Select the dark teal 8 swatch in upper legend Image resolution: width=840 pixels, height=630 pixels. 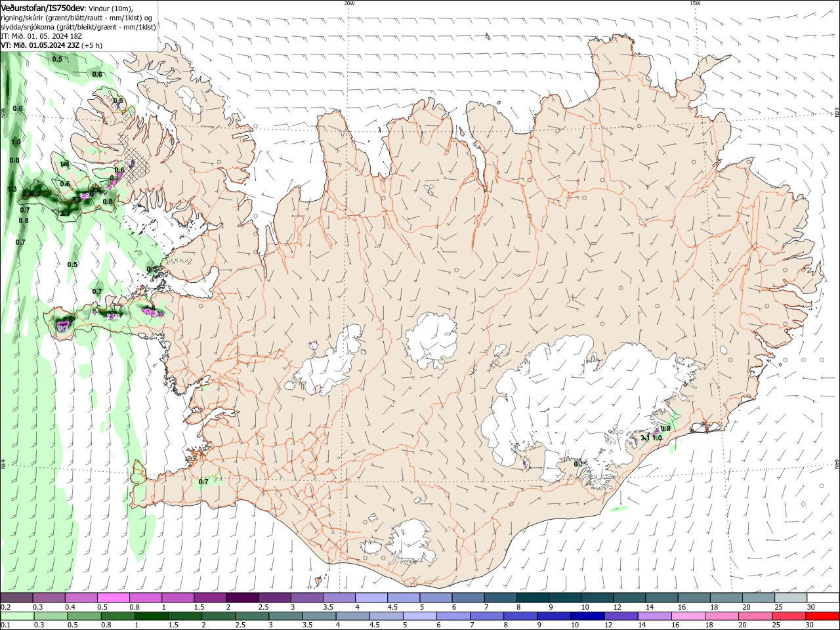pyautogui.click(x=533, y=598)
